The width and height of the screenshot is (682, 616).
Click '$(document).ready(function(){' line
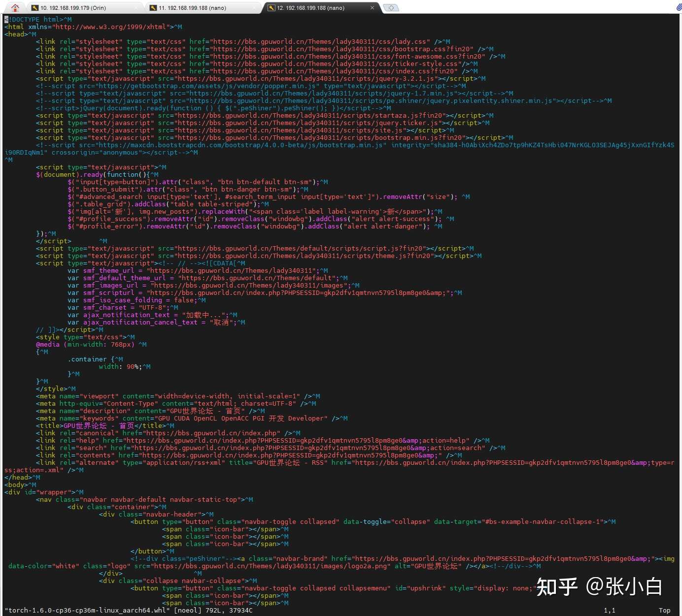pyautogui.click(x=97, y=174)
